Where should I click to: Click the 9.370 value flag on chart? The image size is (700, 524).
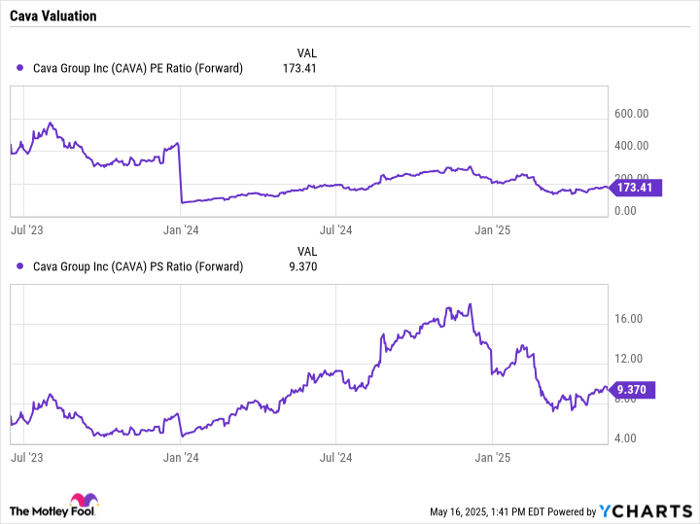pos(635,391)
